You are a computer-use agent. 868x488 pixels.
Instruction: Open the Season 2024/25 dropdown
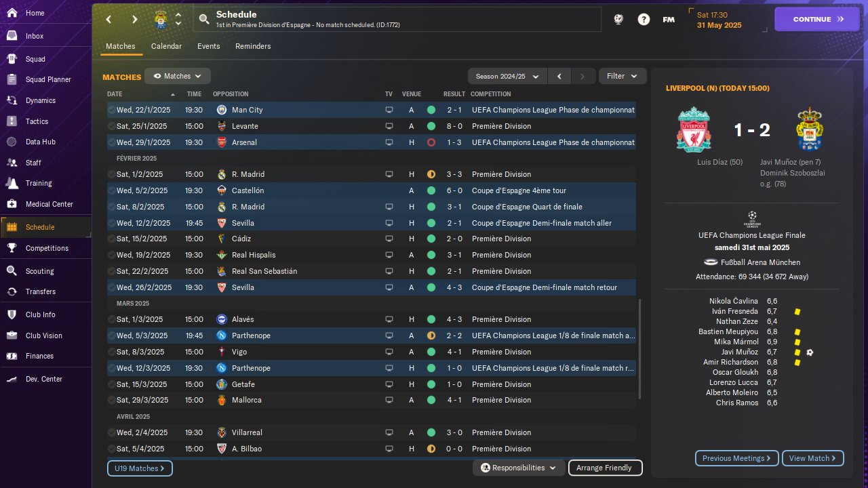[507, 77]
